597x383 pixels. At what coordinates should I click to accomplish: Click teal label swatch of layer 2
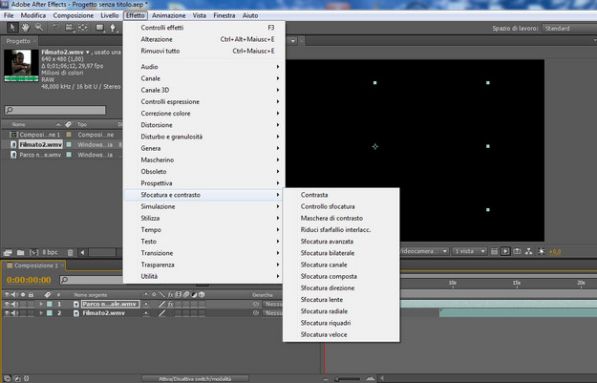(49, 313)
